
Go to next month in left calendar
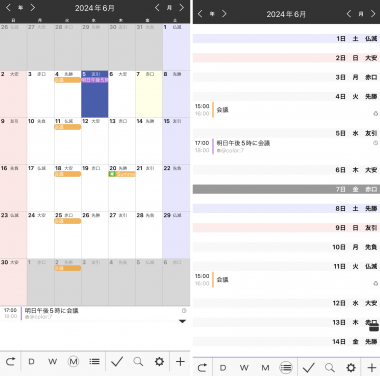point(181,7)
